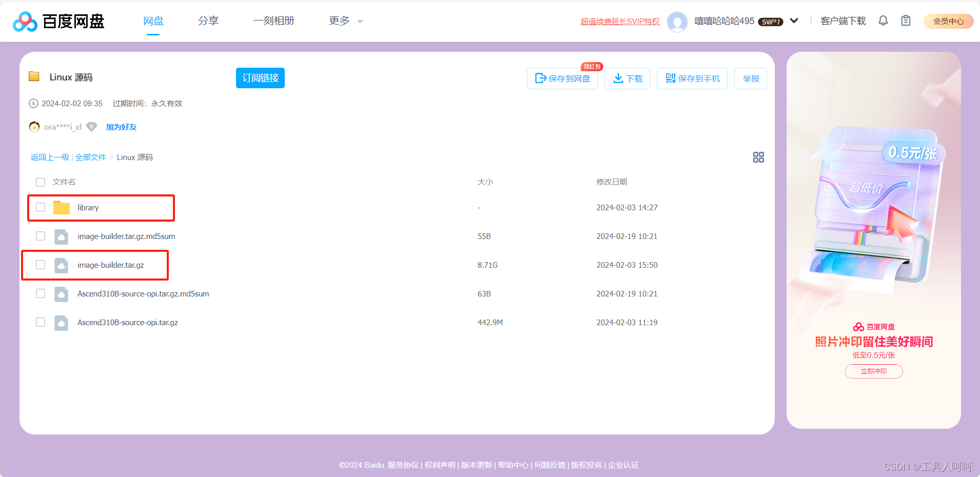Screen dimensions: 980x477
Task: Switch to the 分享 tab
Action: coord(208,21)
